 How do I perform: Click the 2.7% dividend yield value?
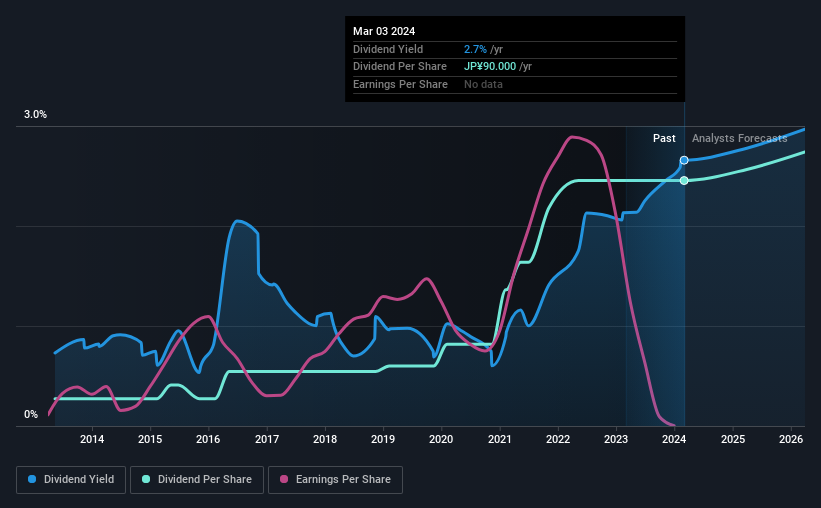pos(475,49)
